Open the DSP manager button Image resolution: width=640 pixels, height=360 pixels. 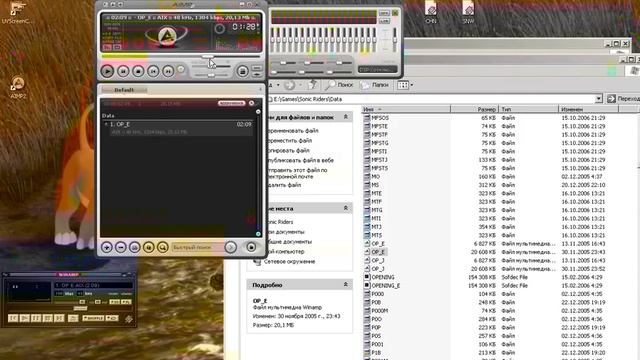click(378, 69)
